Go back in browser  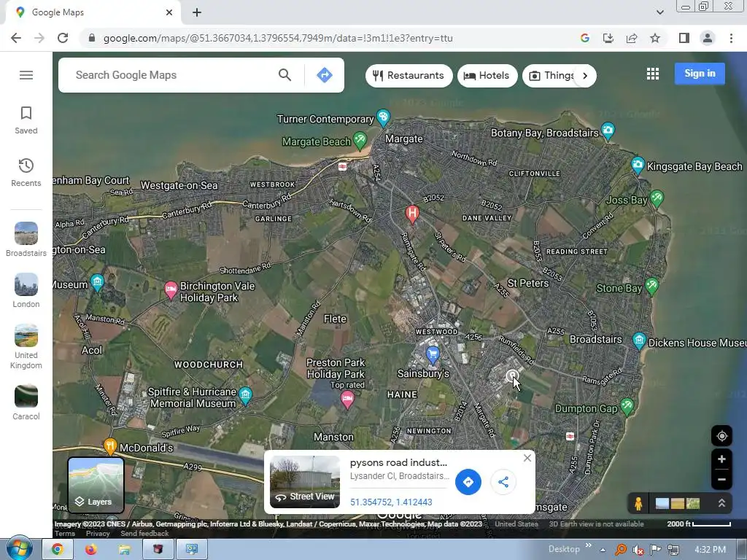coord(16,38)
